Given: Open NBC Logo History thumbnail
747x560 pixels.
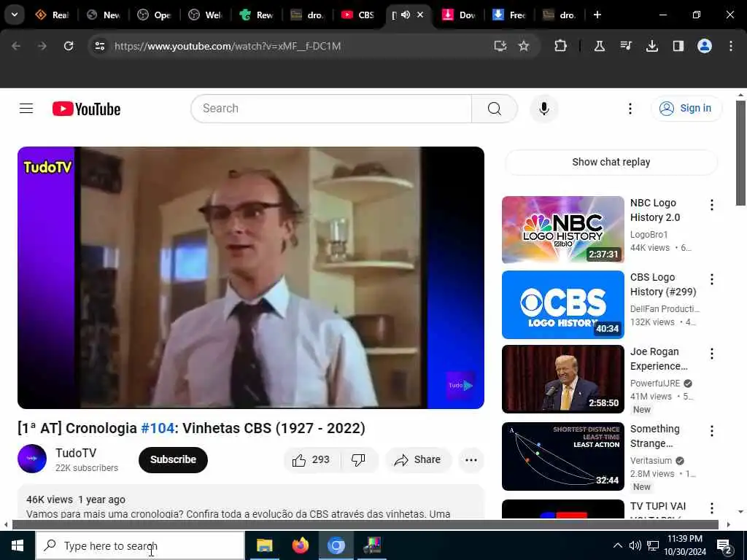Looking at the screenshot, I should click(x=562, y=230).
